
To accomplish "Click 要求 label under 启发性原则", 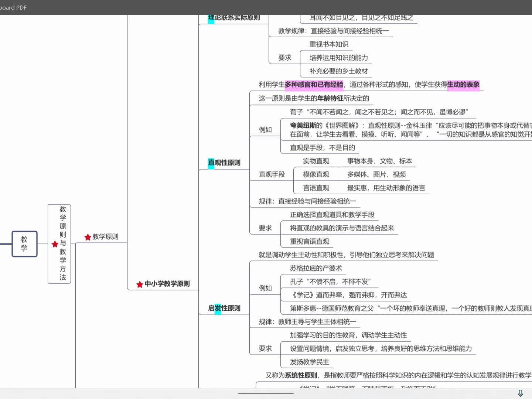I will click(x=265, y=348).
